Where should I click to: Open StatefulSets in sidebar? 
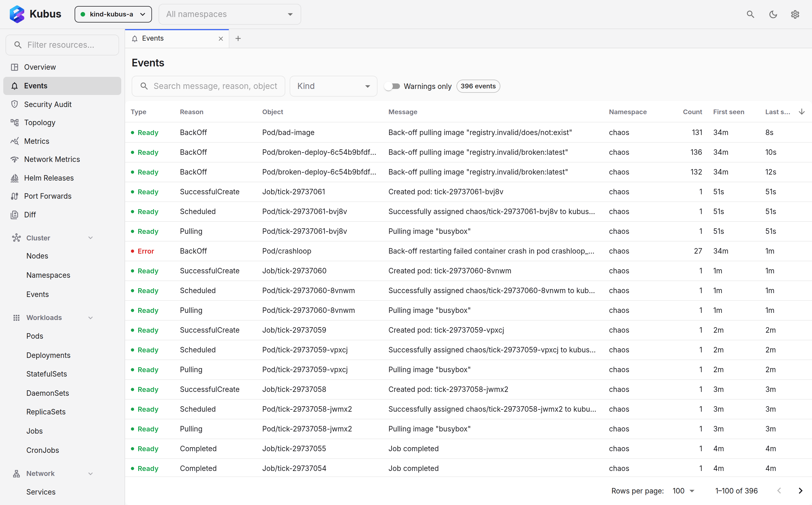(47, 374)
